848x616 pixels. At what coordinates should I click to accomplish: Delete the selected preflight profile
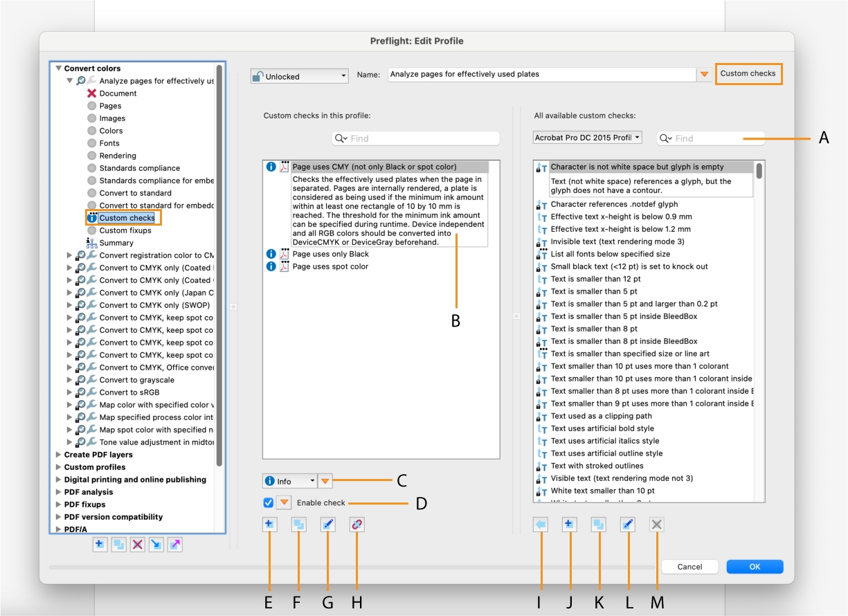(136, 545)
